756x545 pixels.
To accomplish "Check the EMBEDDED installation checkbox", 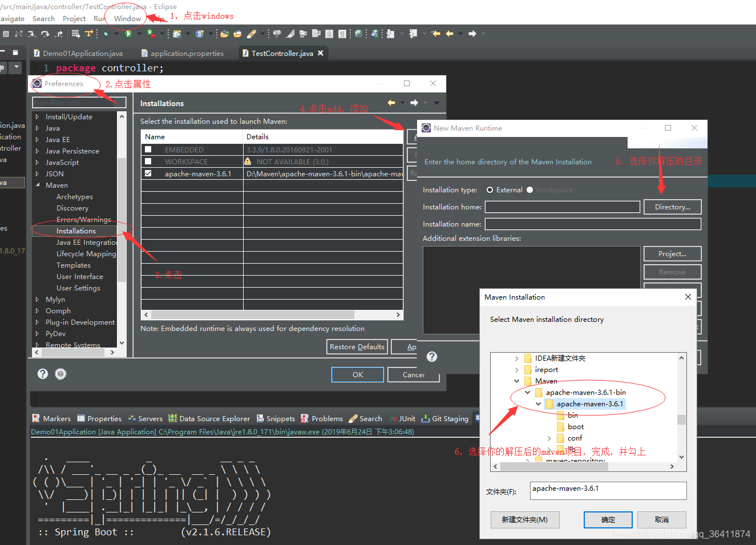I will (148, 150).
